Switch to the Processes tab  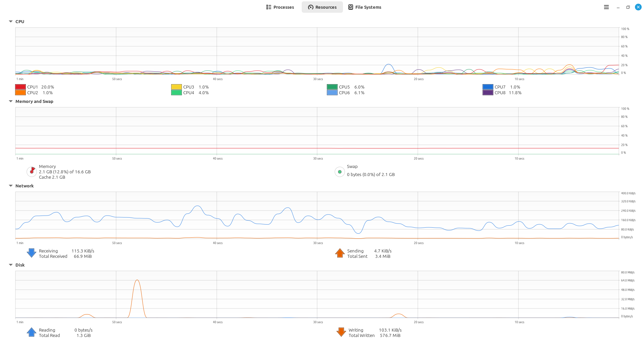280,7
